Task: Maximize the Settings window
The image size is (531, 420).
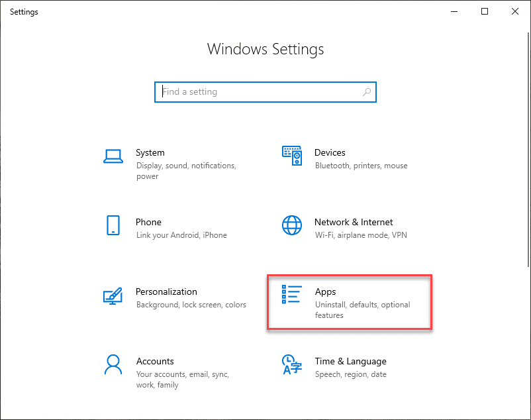Action: 485,11
